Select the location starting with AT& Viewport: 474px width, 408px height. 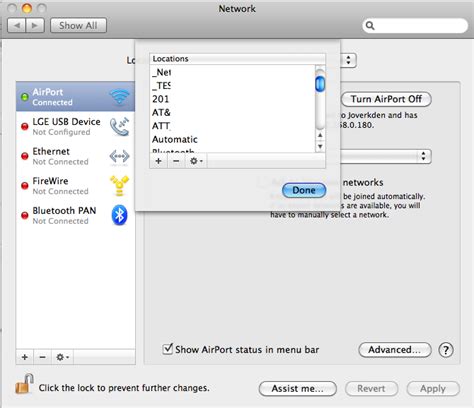pos(232,112)
